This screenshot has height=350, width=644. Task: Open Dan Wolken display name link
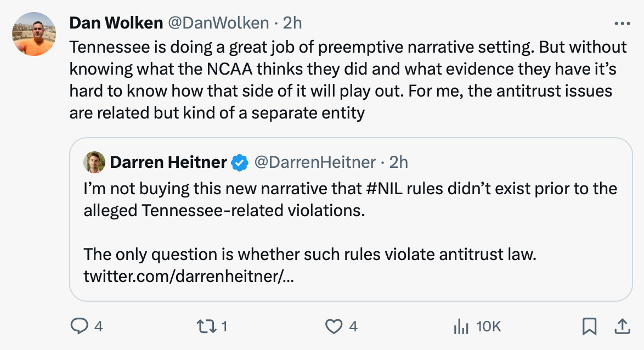(x=116, y=22)
